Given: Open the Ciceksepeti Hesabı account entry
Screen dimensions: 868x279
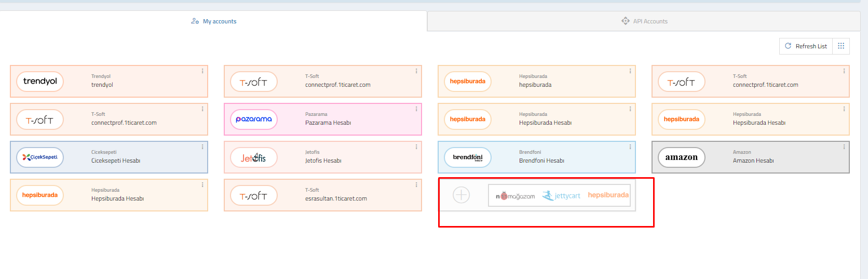Looking at the screenshot, I should pos(116,161).
